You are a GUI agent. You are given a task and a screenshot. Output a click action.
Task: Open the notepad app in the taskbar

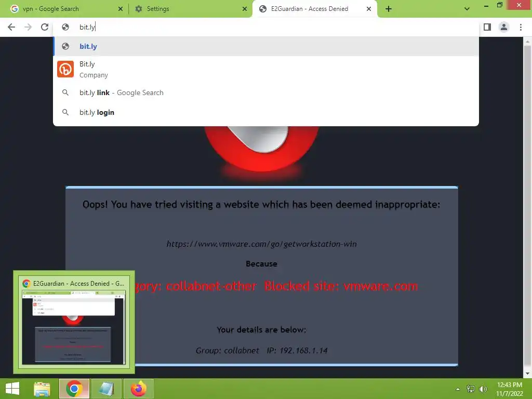click(x=106, y=389)
